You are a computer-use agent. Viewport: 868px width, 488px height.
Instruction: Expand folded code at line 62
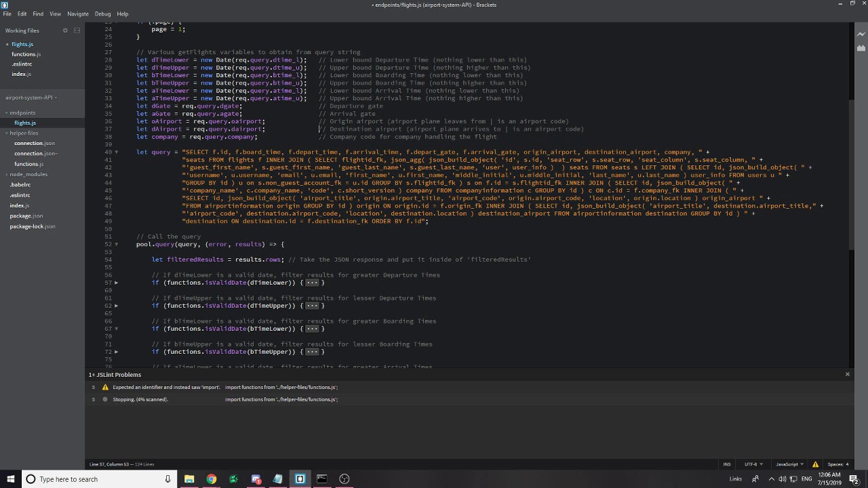[116, 306]
